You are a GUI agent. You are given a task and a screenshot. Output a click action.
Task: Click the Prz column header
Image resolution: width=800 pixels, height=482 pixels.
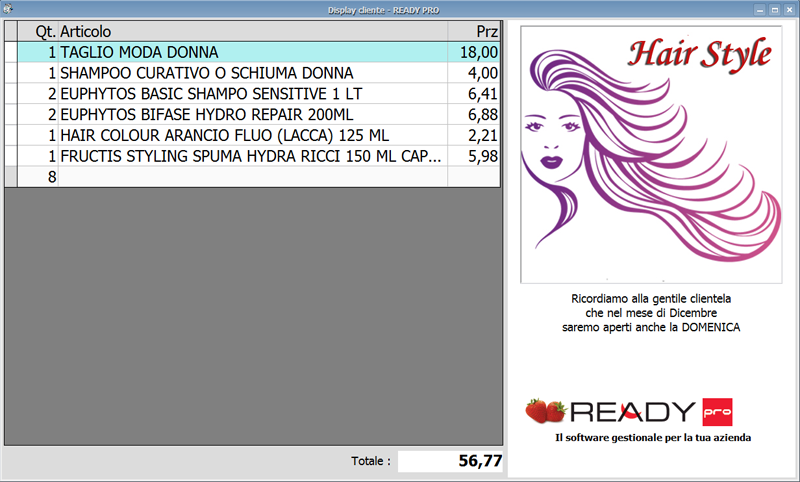click(474, 32)
